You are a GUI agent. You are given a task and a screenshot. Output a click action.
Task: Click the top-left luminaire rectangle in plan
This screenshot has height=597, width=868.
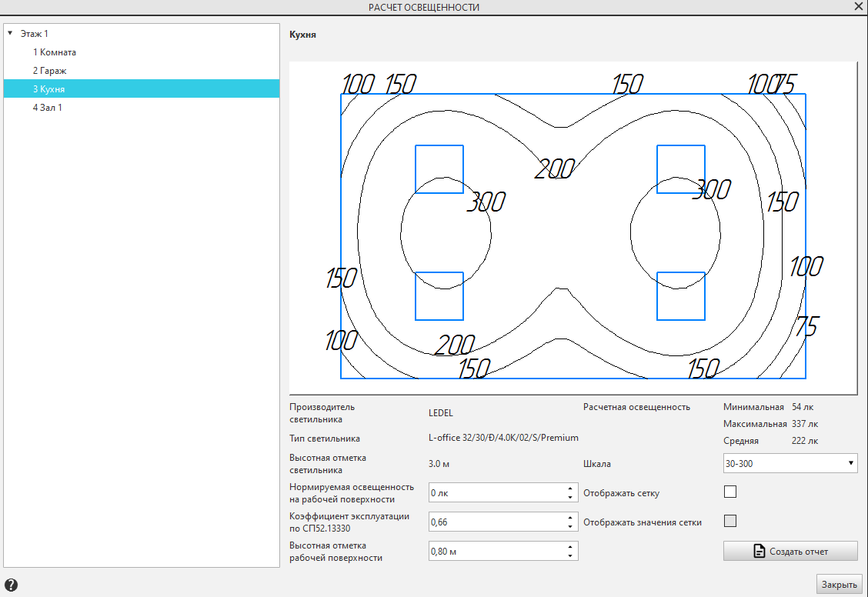pyautogui.click(x=439, y=168)
